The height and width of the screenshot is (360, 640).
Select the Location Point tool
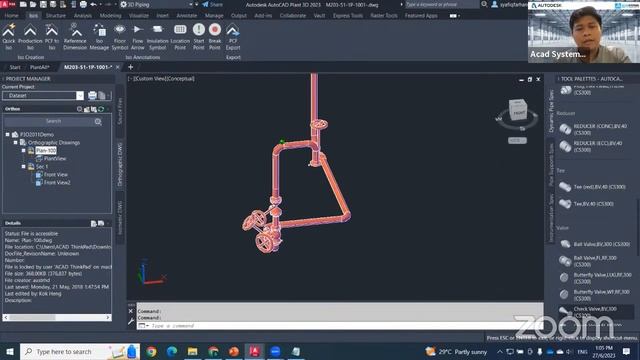180,36
